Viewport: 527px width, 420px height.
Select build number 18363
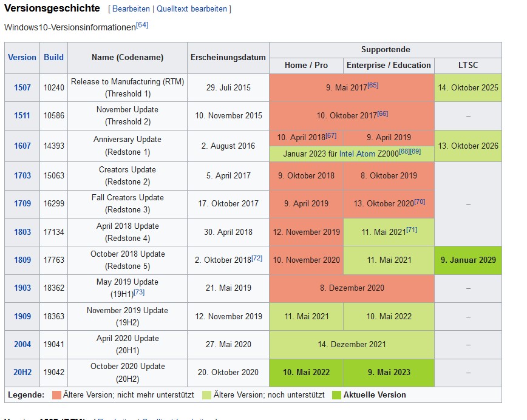[x=54, y=316]
